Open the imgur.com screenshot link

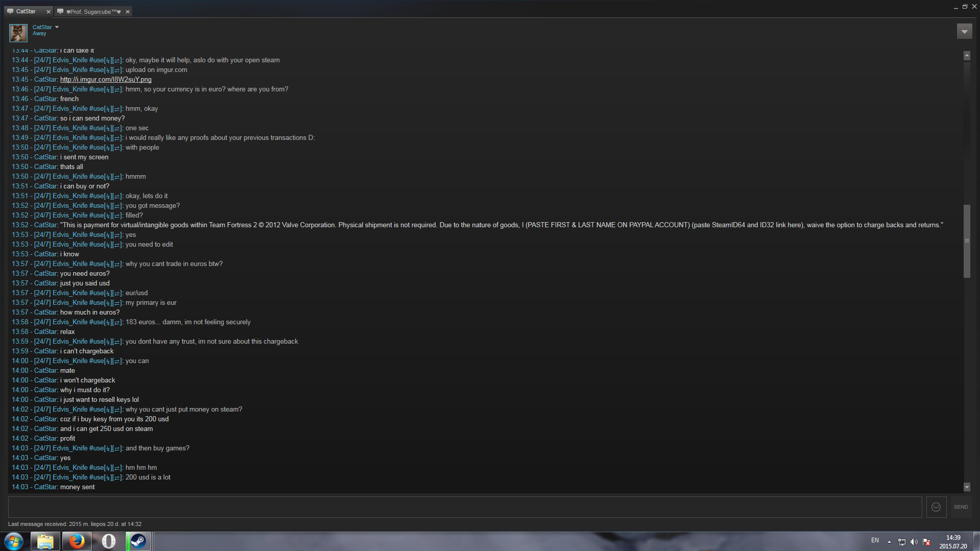coord(106,80)
